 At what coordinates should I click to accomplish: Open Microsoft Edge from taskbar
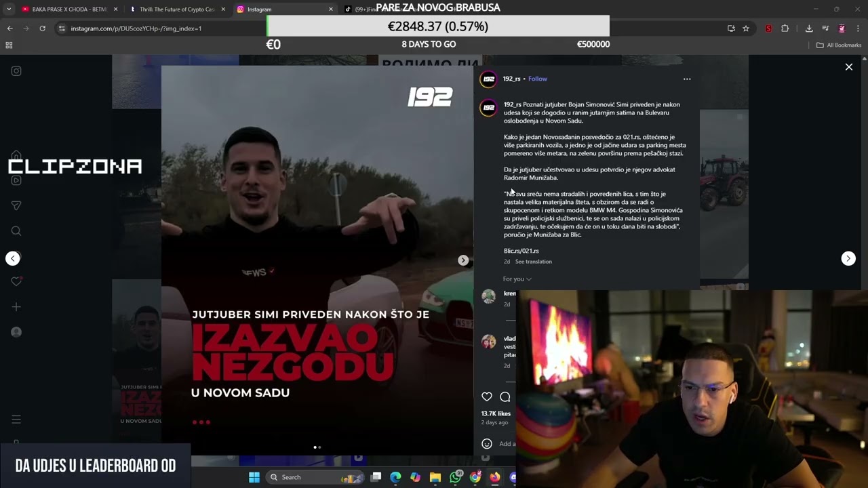coord(395,477)
